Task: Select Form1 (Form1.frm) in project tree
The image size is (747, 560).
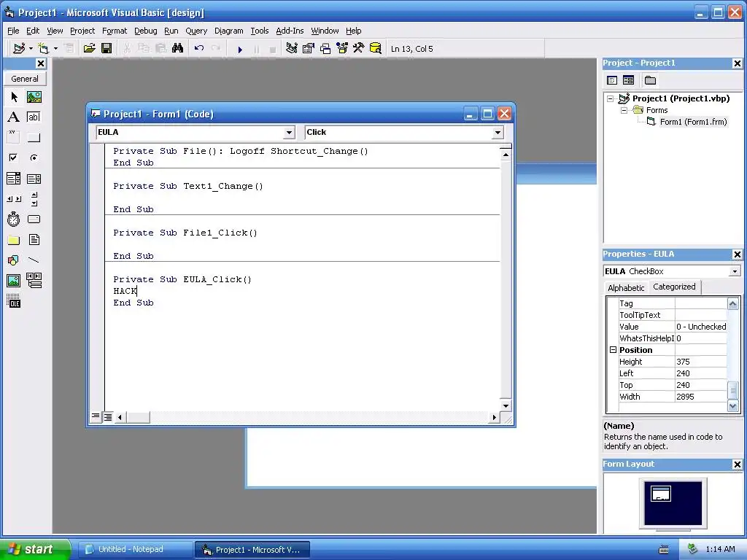Action: [x=693, y=122]
